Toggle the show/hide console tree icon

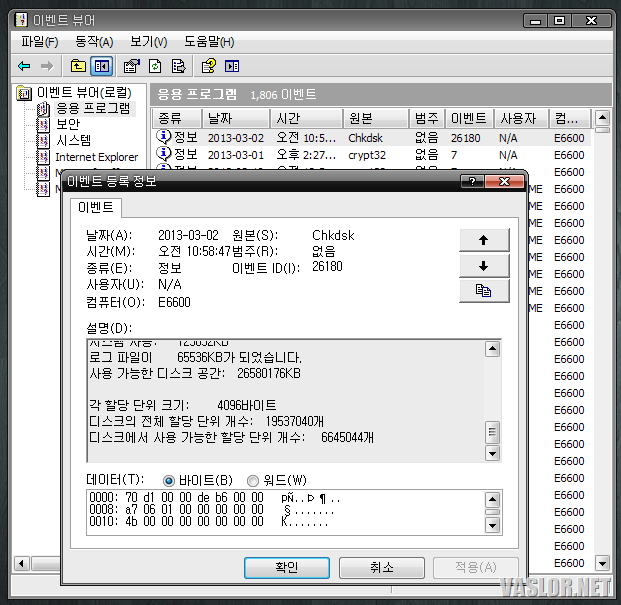[101, 66]
